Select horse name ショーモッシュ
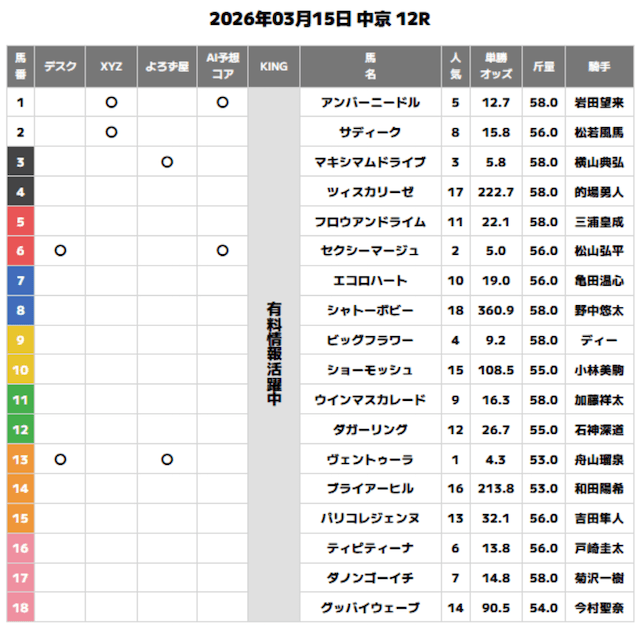The width and height of the screenshot is (640, 630). pos(370,370)
